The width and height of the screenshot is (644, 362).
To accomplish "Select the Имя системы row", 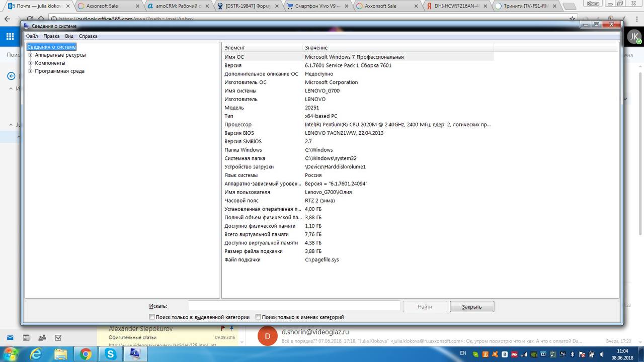I will pyautogui.click(x=358, y=90).
